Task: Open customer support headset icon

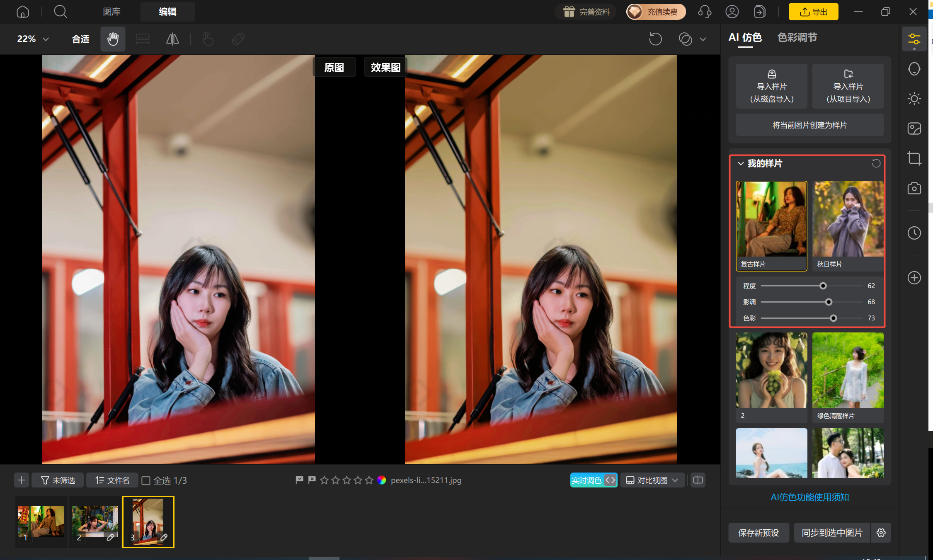Action: [705, 12]
